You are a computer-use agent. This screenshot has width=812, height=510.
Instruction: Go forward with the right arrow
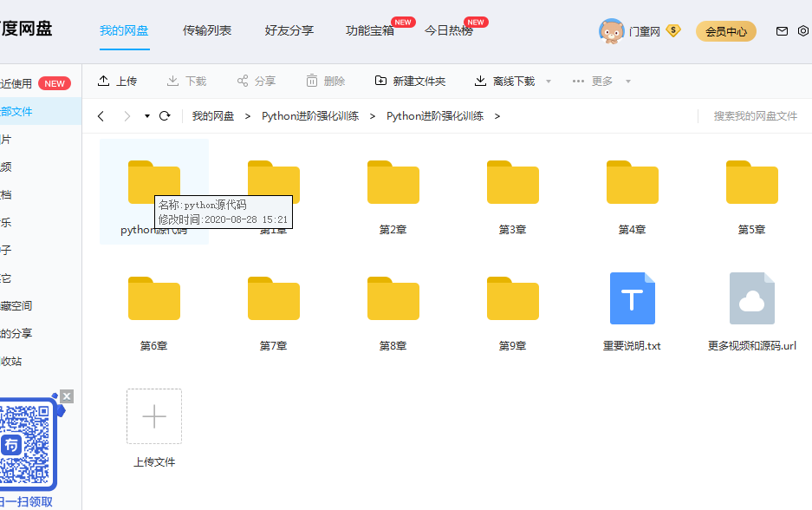(127, 116)
